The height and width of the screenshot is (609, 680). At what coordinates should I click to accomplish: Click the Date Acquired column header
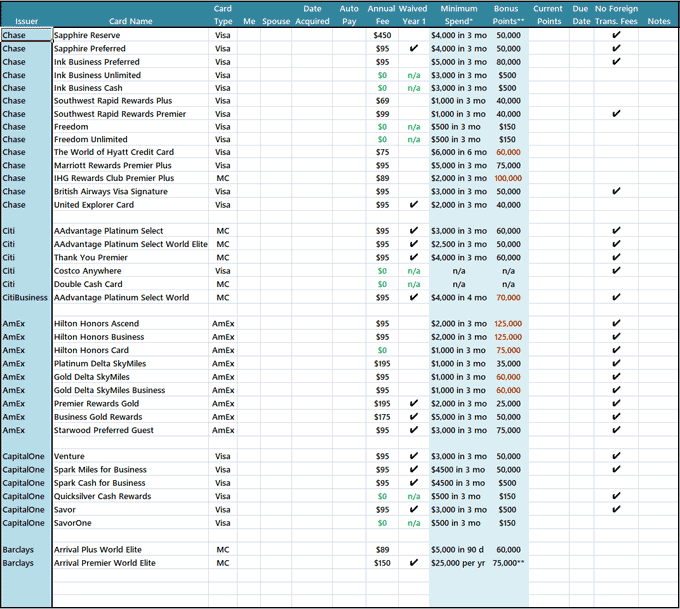point(312,15)
